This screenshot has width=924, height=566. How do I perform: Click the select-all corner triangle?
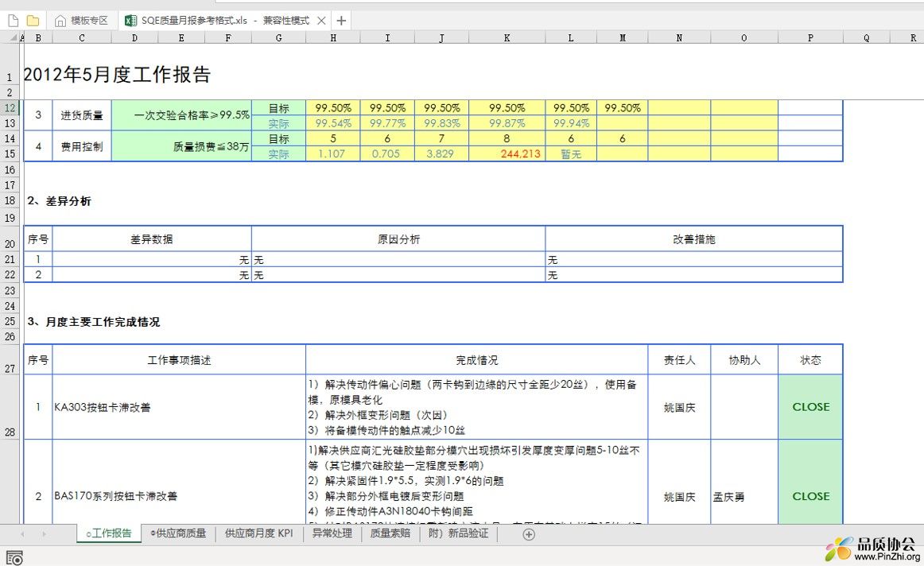(x=13, y=37)
